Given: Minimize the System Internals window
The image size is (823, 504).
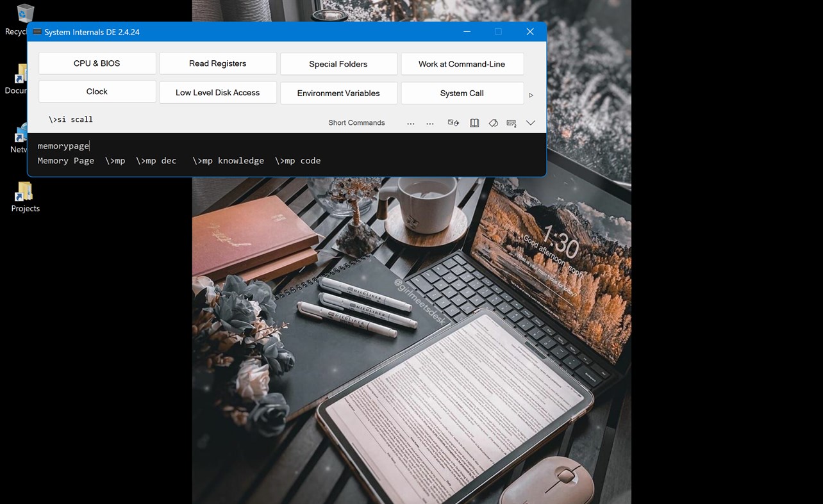Looking at the screenshot, I should [x=467, y=31].
